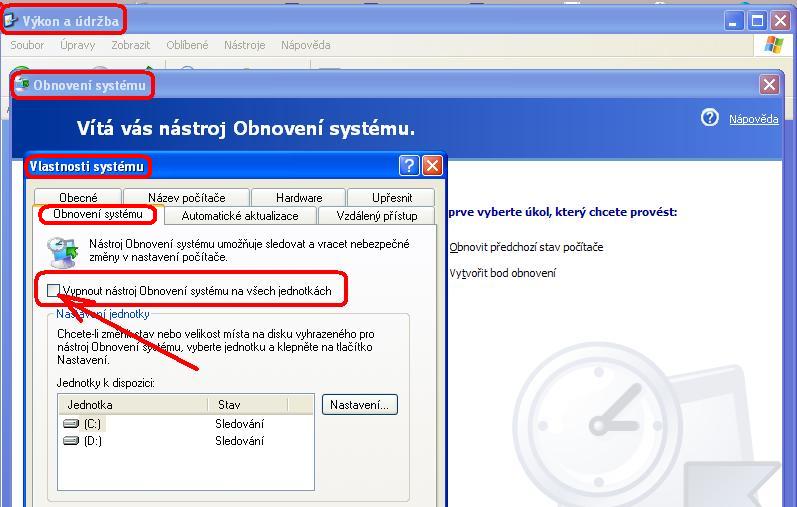The width and height of the screenshot is (797, 507).
Task: Open the Nástroje menu
Action: point(244,45)
